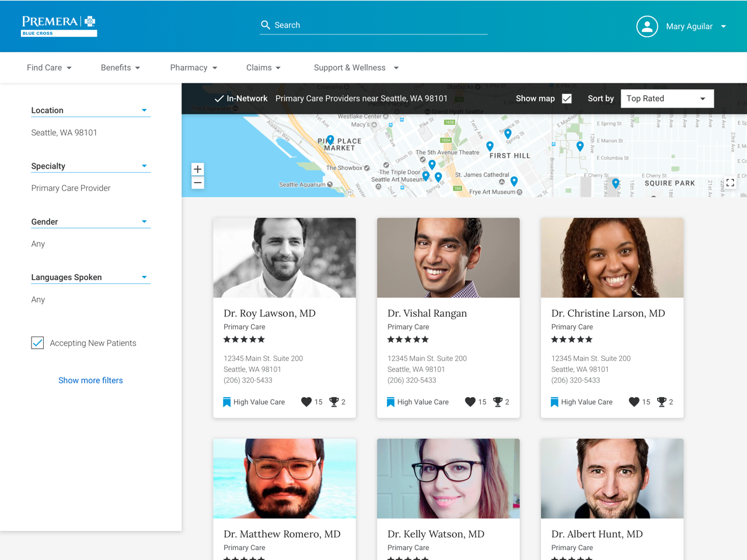Click Dr. Christine Larson's High Value Care bookmark
747x560 pixels.
pos(555,402)
